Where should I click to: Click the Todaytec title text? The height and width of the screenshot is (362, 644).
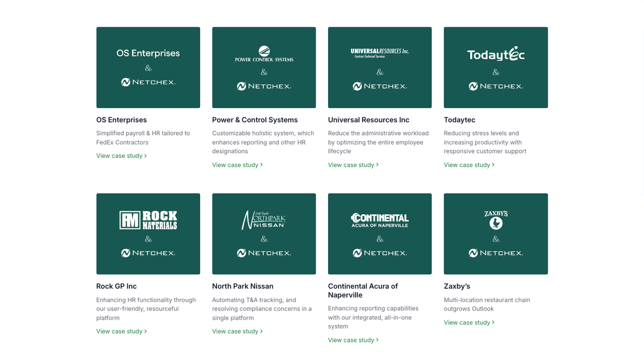tap(459, 120)
